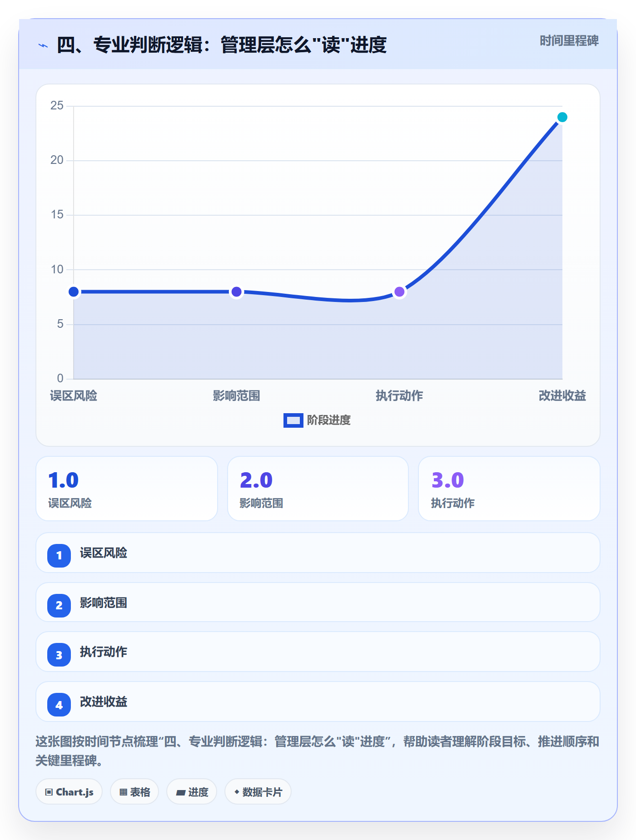Click the 执行动作 x-axis label under the chart

(x=399, y=396)
